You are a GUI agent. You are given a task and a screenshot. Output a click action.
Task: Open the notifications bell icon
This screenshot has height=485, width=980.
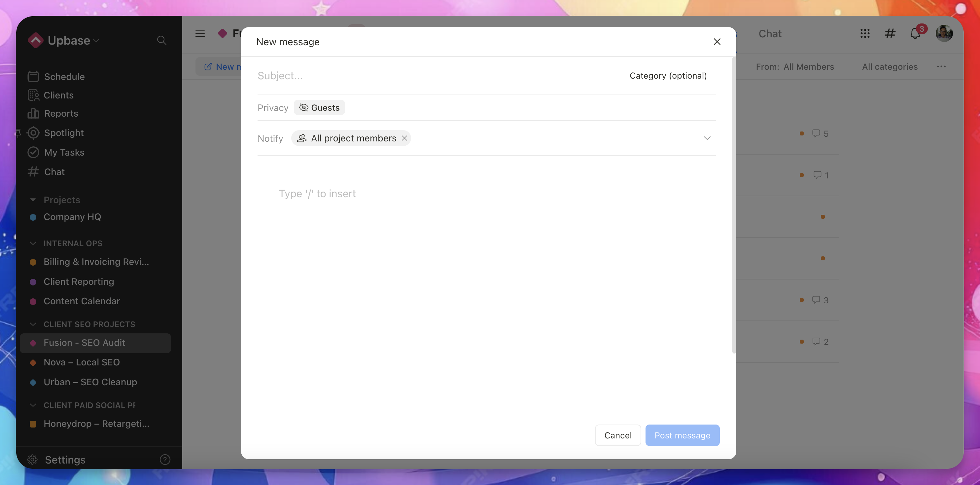click(x=915, y=34)
